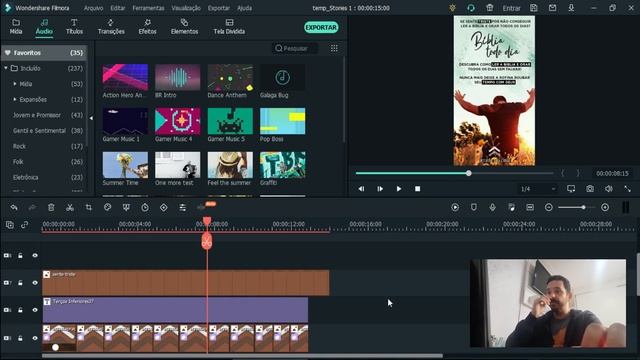Click the delete trash icon in timeline toolbar
This screenshot has height=360, width=640.
click(x=51, y=207)
